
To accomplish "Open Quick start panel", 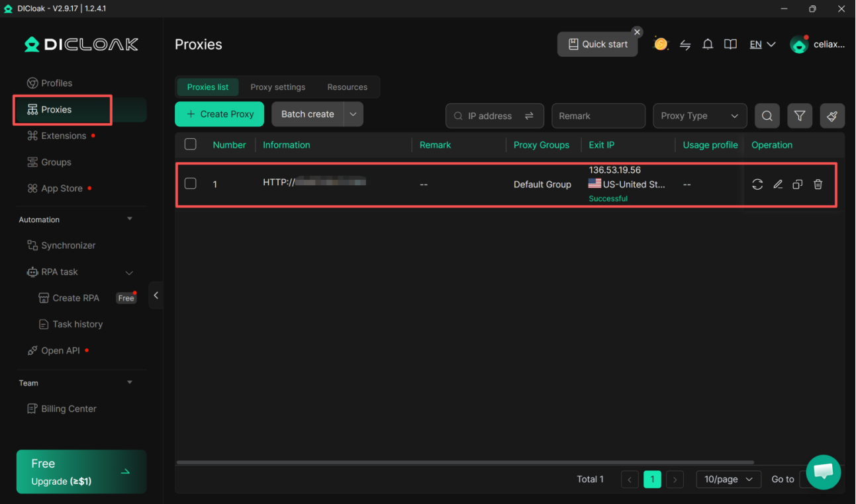I will pyautogui.click(x=598, y=44).
